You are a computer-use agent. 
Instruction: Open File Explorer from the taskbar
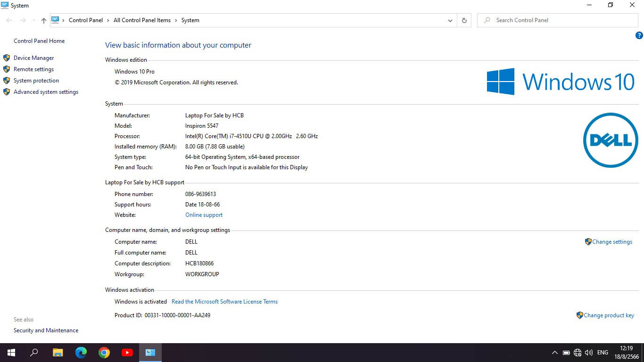click(x=58, y=353)
